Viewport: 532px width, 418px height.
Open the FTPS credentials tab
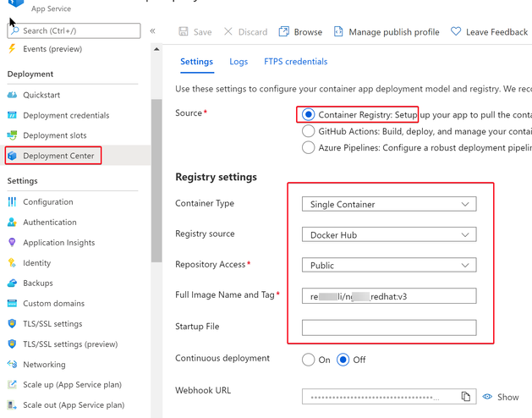click(x=295, y=62)
